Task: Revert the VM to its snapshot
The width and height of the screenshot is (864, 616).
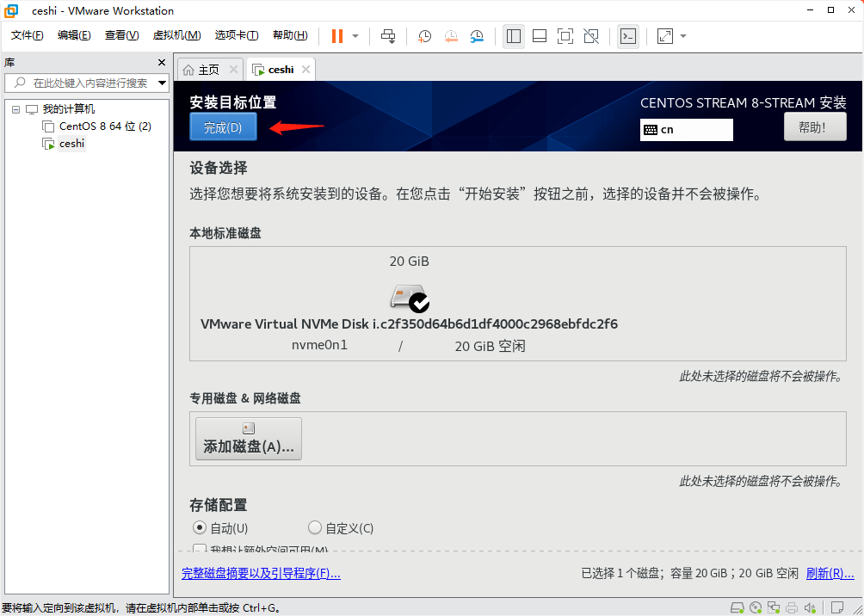Action: (451, 36)
